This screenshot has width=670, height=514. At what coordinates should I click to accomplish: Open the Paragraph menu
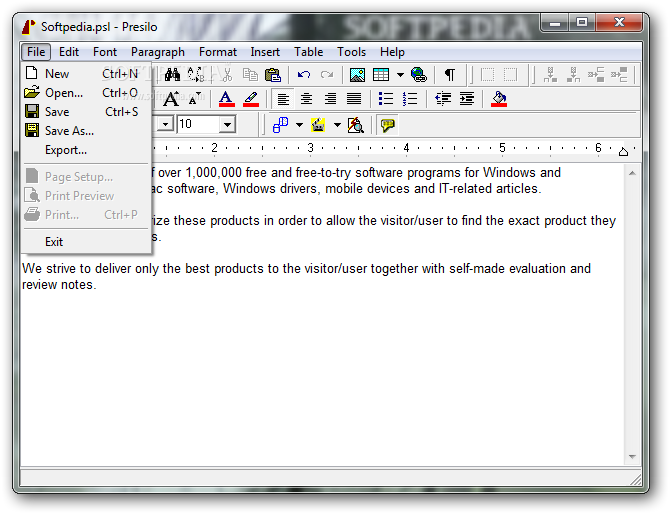pos(158,52)
